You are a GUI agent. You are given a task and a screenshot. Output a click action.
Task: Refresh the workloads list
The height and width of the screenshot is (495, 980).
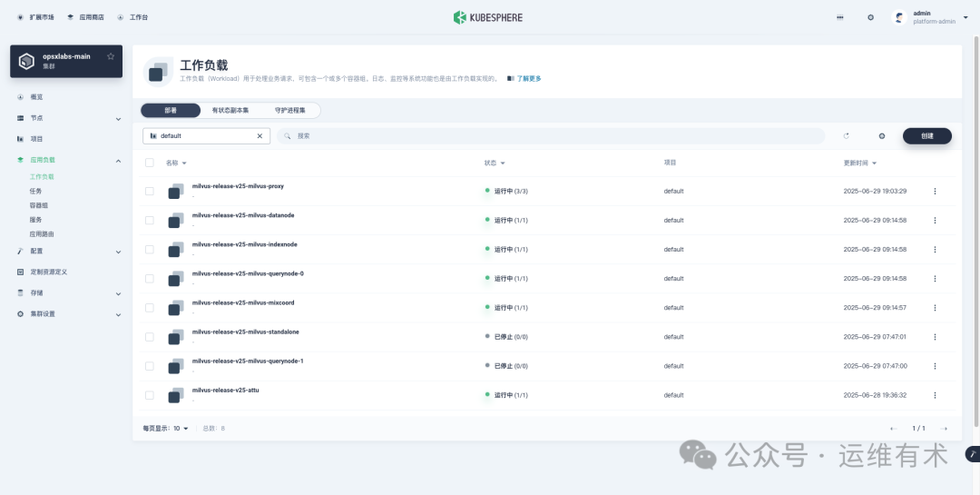847,136
